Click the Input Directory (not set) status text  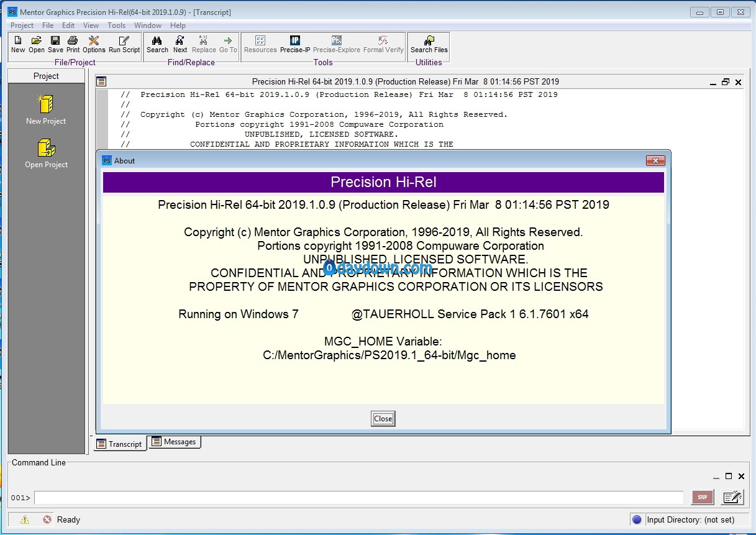tap(690, 519)
